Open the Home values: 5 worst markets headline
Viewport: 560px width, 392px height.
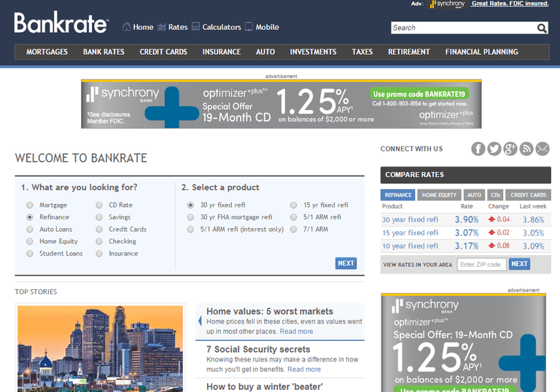(x=270, y=311)
